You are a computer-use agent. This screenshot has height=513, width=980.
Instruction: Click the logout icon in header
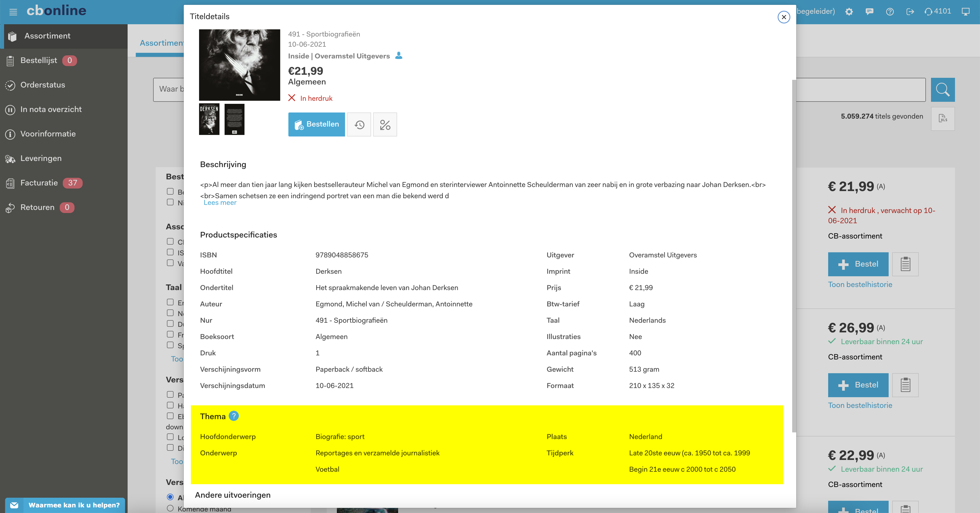coord(910,12)
